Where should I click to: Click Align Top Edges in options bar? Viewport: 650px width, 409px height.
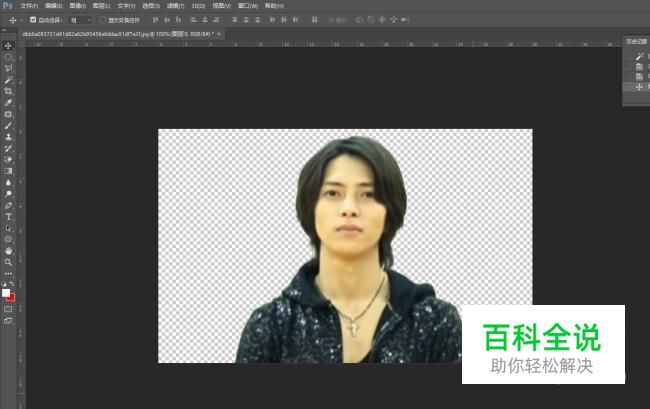[x=155, y=19]
